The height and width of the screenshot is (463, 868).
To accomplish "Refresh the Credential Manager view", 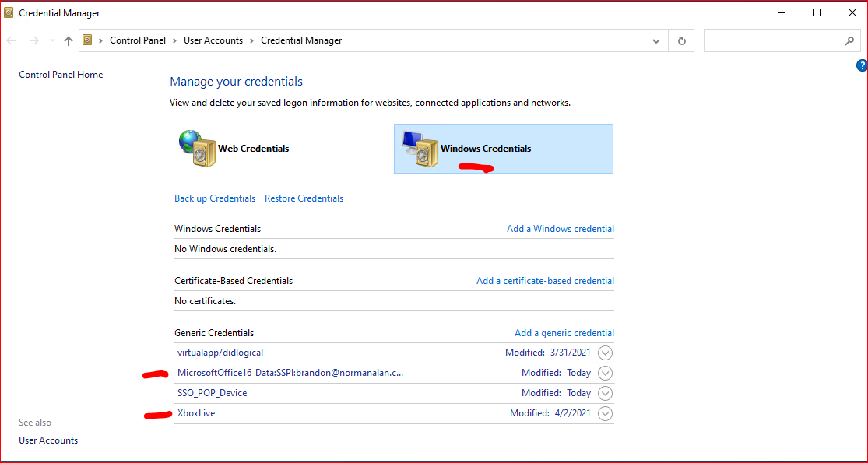I will tap(682, 41).
